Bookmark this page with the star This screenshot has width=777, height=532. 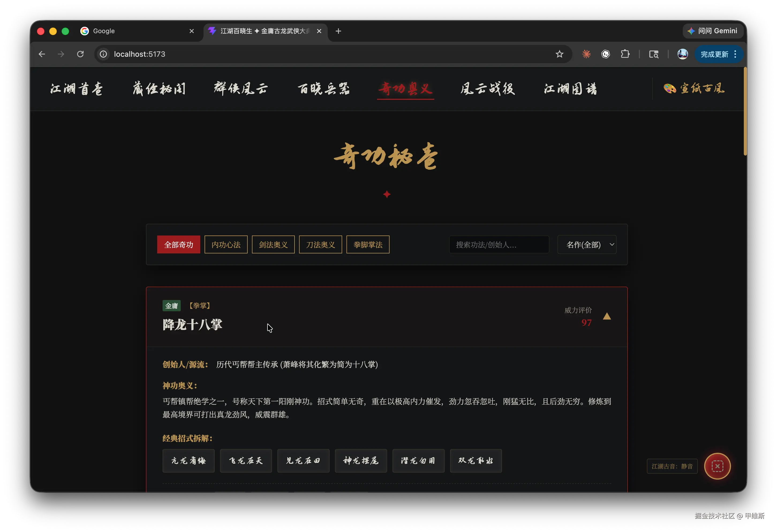pyautogui.click(x=559, y=54)
